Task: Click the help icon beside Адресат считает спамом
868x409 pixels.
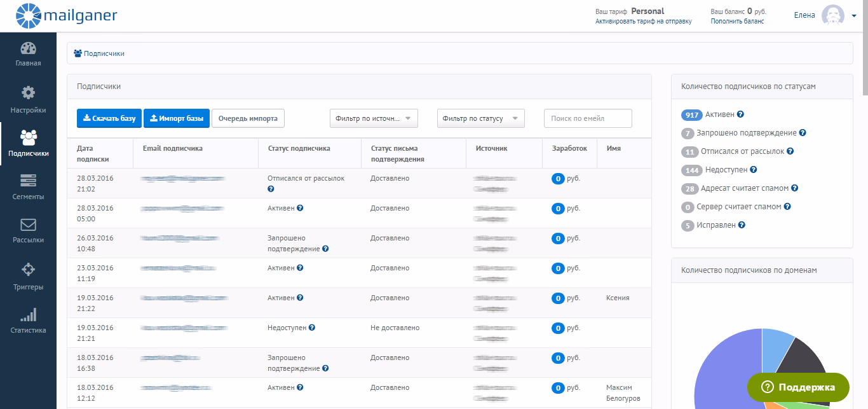Action: point(794,188)
